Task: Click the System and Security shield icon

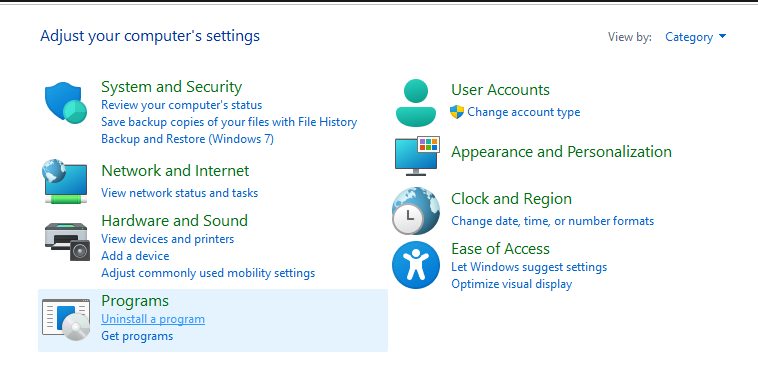Action: coord(66,102)
